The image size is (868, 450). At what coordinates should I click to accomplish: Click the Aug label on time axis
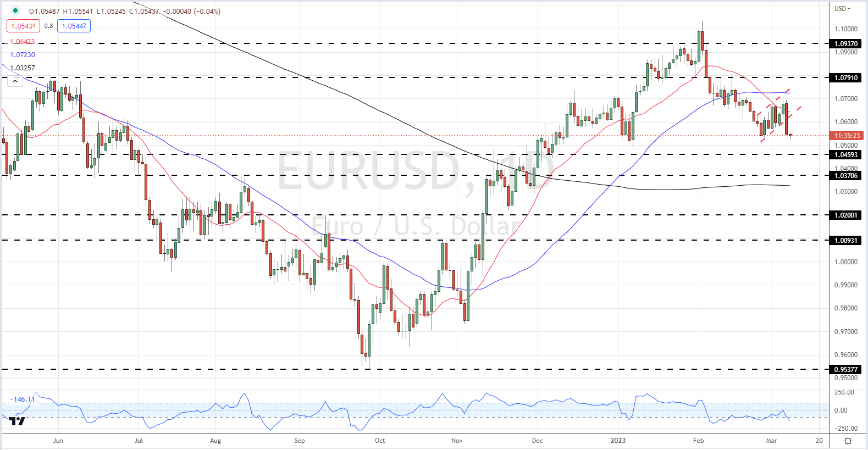215,441
